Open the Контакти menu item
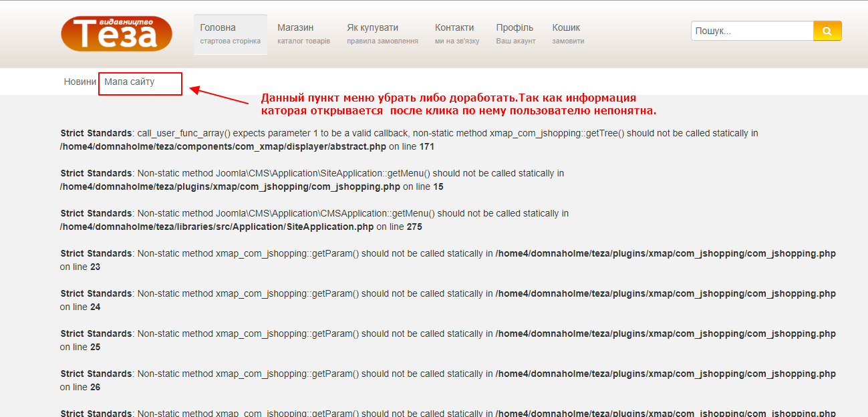Image resolution: width=868 pixels, height=417 pixels. click(x=457, y=34)
